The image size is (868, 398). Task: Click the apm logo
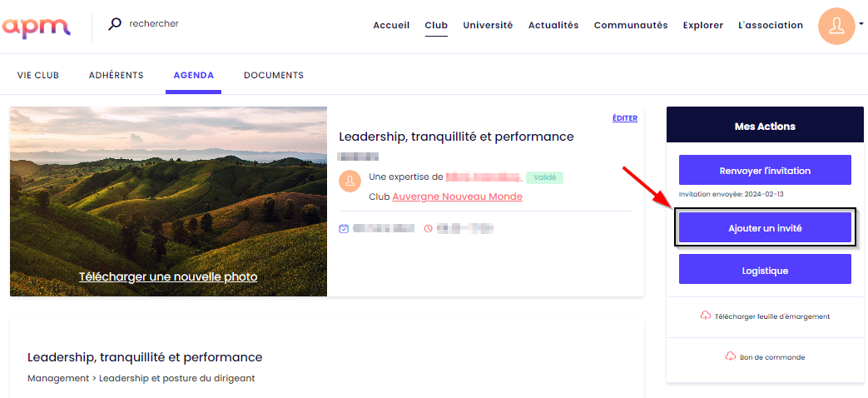tap(36, 27)
